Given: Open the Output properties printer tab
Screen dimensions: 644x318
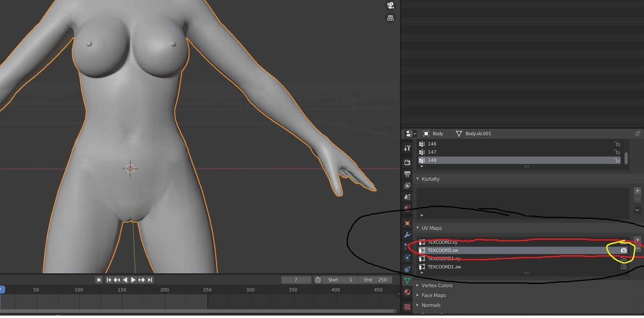Looking at the screenshot, I should pyautogui.click(x=407, y=174).
